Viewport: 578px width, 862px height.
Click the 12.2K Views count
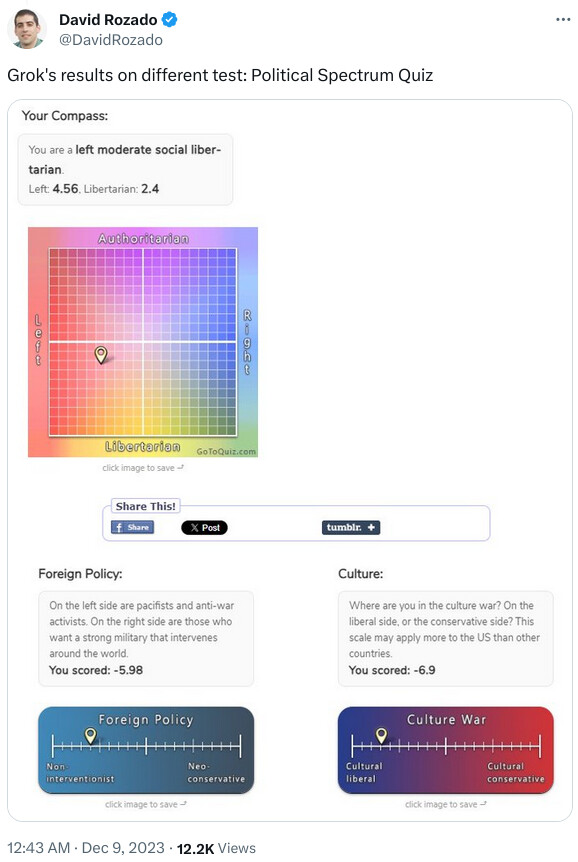point(216,848)
